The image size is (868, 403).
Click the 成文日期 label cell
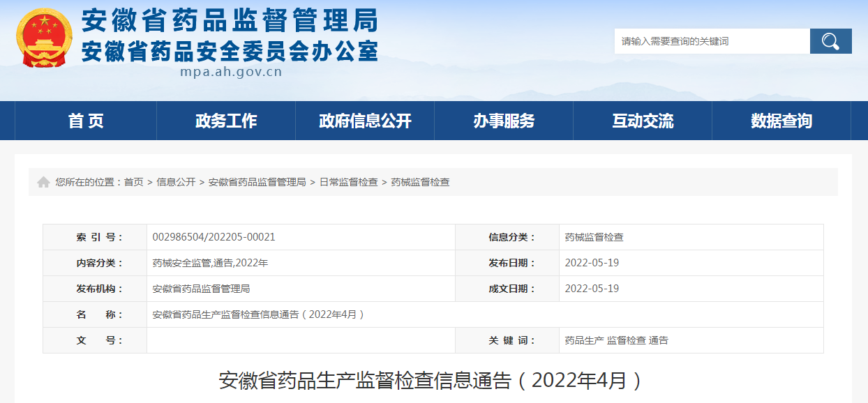click(x=507, y=289)
